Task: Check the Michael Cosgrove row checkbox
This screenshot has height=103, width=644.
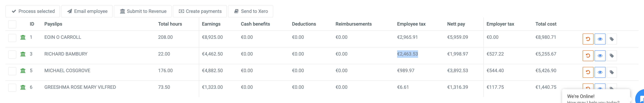Action: tap(12, 71)
